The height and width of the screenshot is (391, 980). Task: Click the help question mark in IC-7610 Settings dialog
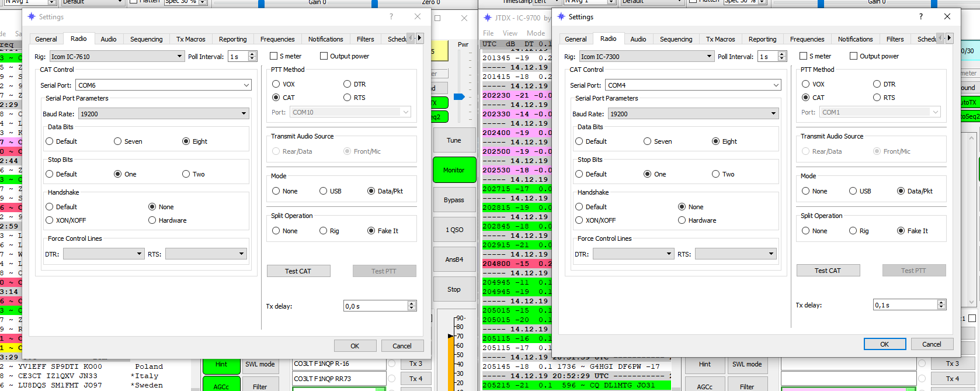coord(391,17)
